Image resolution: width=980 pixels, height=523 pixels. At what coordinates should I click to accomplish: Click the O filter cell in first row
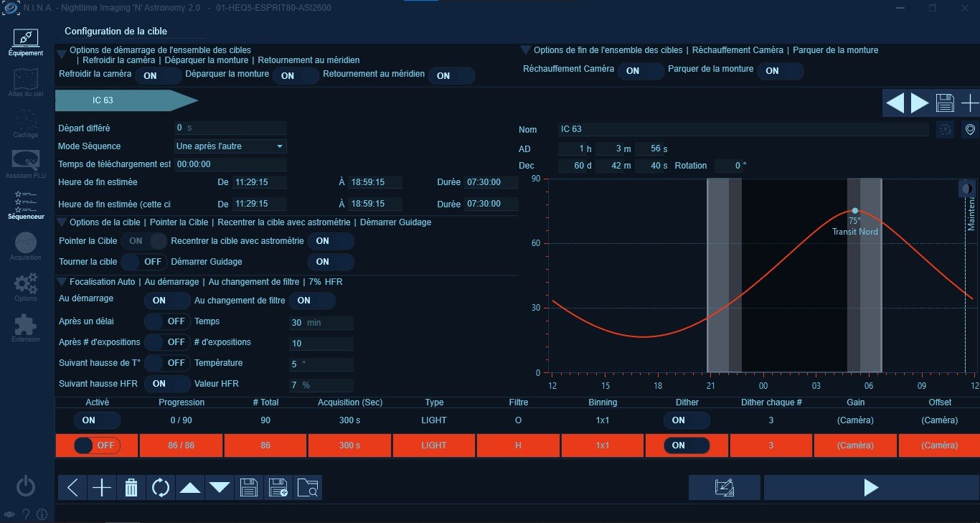tap(519, 420)
